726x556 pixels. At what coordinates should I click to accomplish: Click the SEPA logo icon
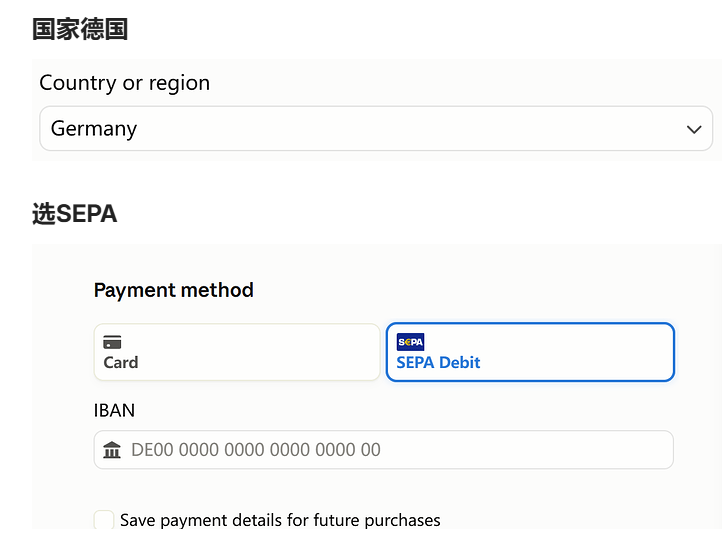pyautogui.click(x=410, y=342)
